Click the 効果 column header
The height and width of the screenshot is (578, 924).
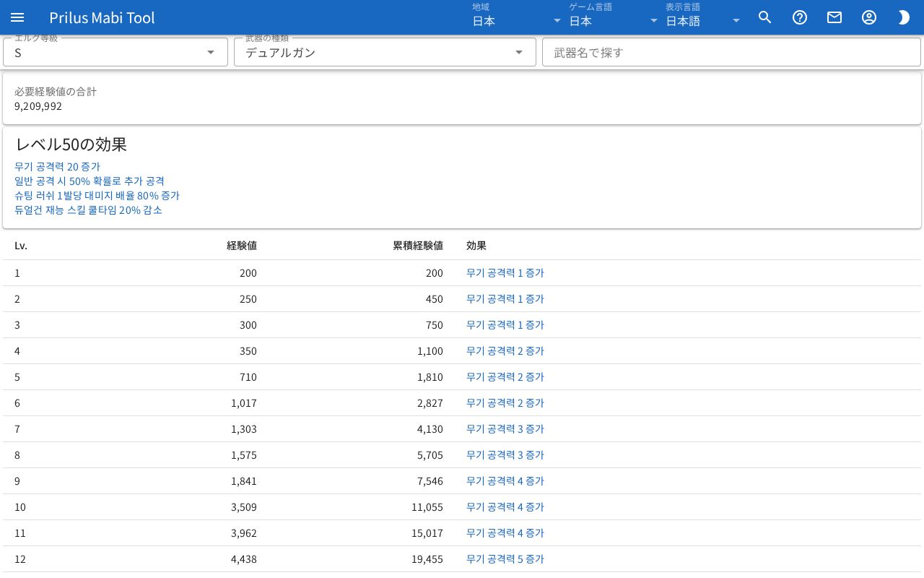tap(476, 246)
